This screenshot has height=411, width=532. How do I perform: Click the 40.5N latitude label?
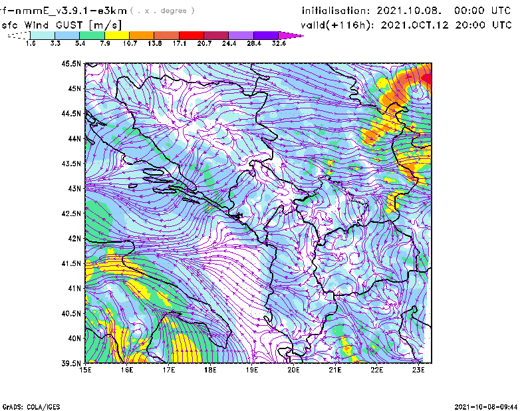[x=71, y=314]
